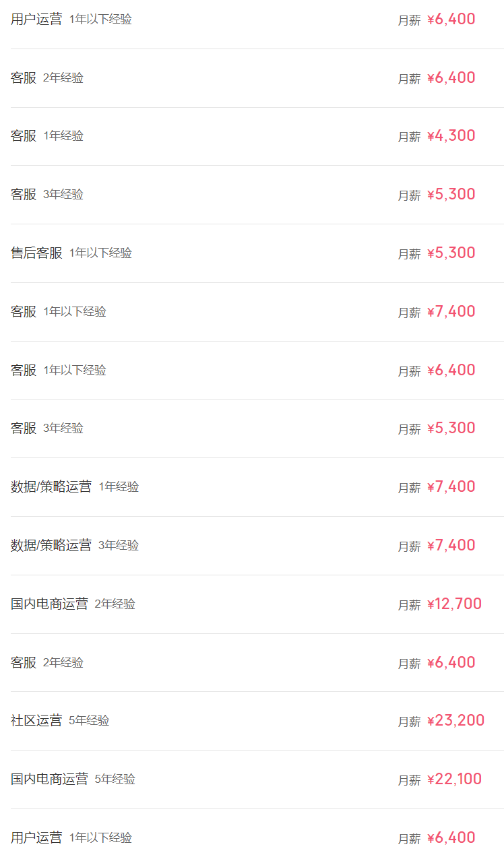
Task: Click ¥6,400 salary of 客服 1年以下经验
Action: coord(451,371)
